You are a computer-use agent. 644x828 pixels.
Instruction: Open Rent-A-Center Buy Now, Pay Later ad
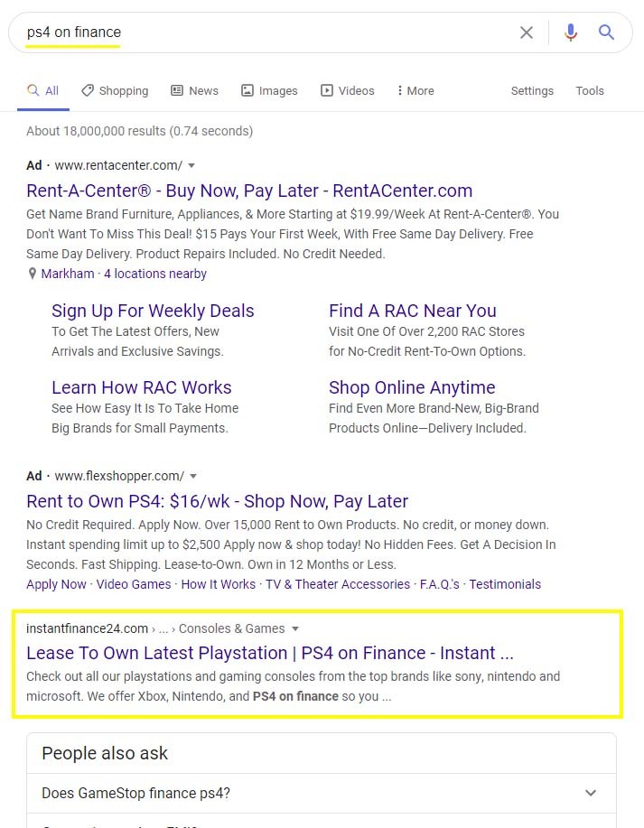point(249,191)
